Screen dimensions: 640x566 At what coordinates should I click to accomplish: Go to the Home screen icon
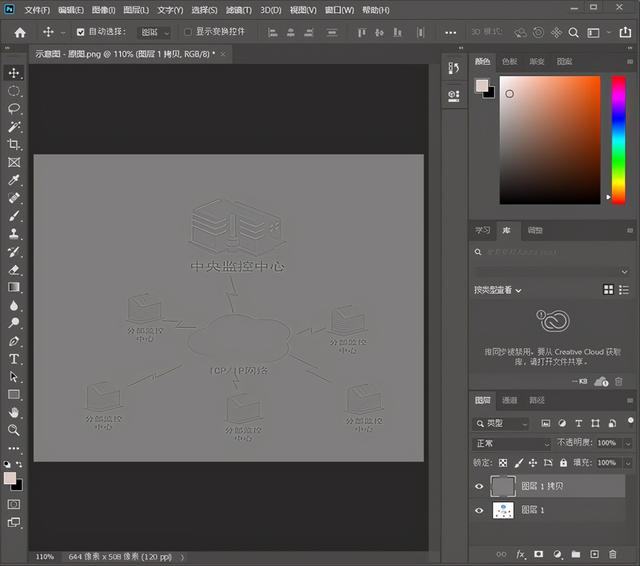tap(20, 33)
